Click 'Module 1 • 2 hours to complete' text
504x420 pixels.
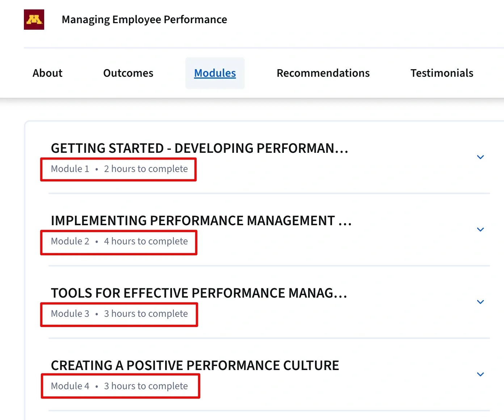pyautogui.click(x=119, y=169)
